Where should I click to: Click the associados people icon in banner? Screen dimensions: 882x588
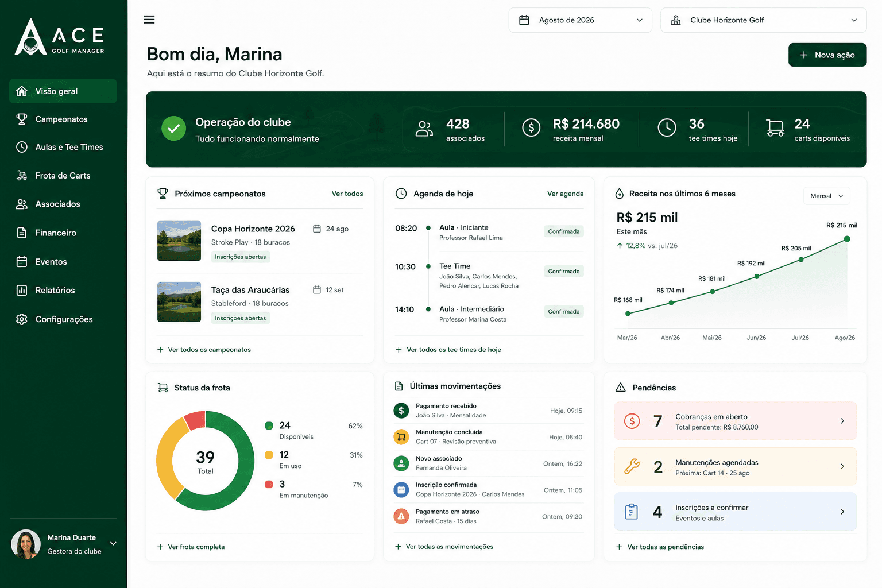424,129
